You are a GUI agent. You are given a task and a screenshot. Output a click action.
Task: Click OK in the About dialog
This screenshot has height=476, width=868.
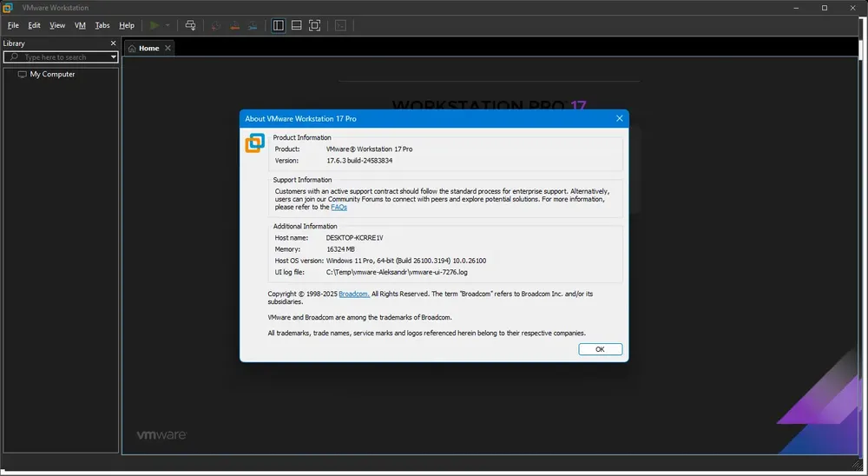click(600, 349)
